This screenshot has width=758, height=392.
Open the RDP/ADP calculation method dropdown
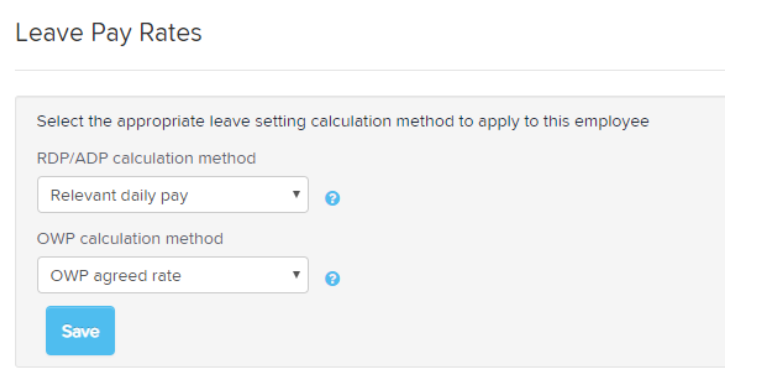point(173,194)
